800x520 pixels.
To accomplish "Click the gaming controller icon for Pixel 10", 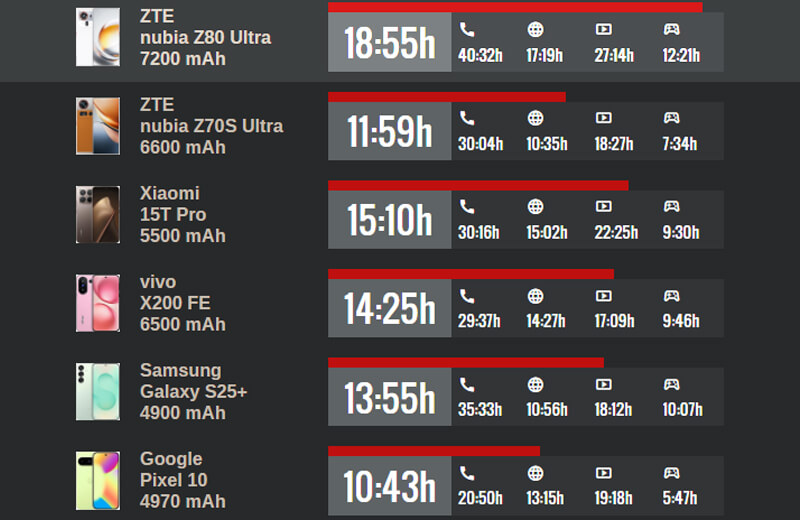I will pyautogui.click(x=672, y=473).
